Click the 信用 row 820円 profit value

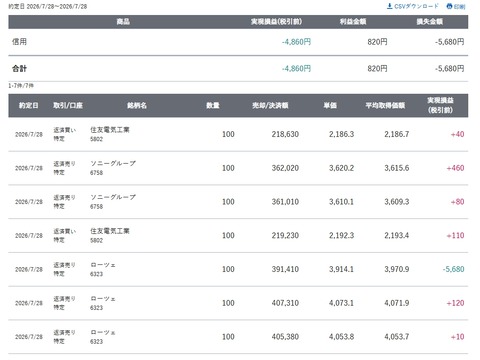pyautogui.click(x=377, y=42)
